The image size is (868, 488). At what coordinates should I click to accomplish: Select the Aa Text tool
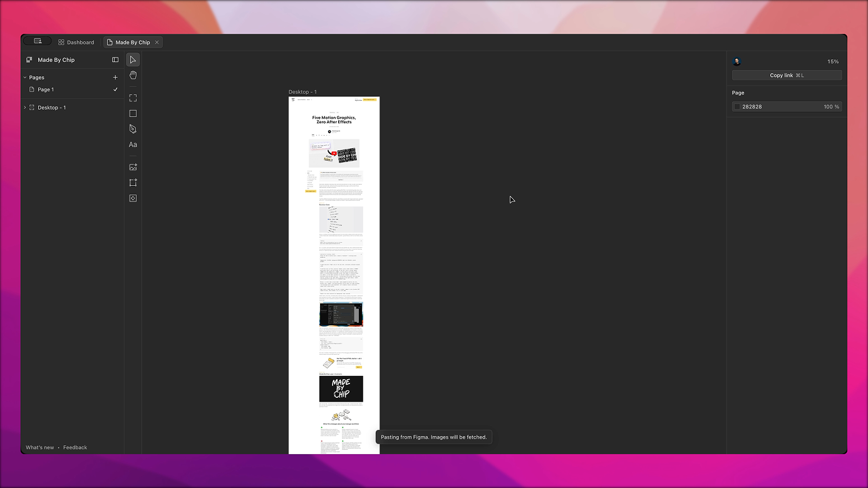pos(133,145)
